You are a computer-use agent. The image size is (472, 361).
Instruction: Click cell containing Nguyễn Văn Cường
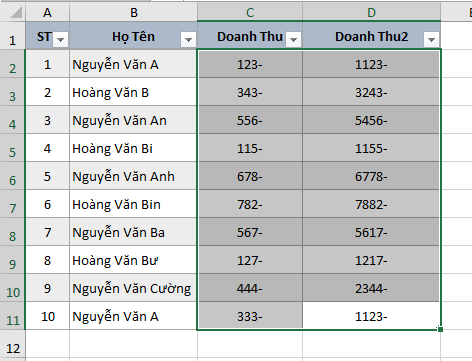pos(133,288)
